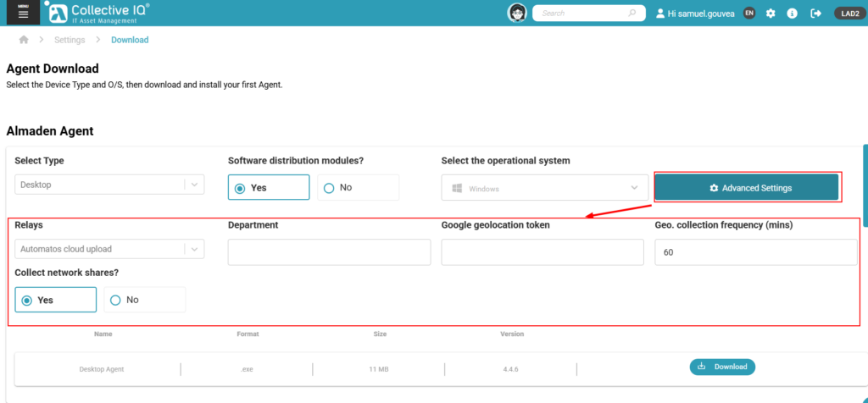Click the Google geolocation token field
This screenshot has height=403, width=868.
point(542,252)
